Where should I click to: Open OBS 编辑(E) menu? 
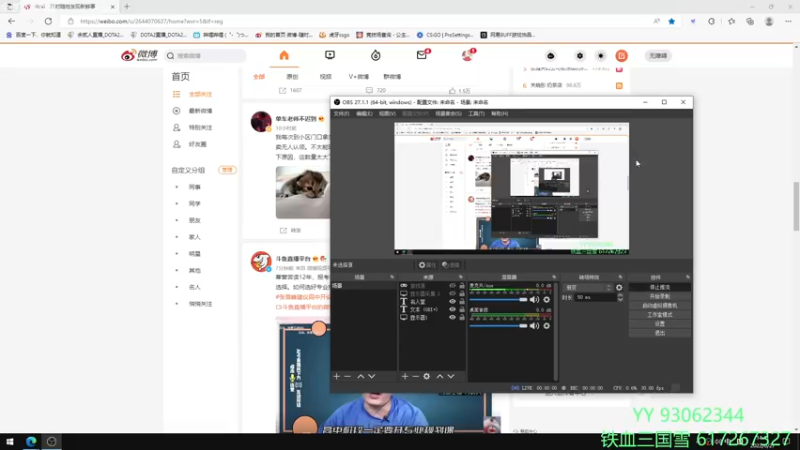point(364,114)
